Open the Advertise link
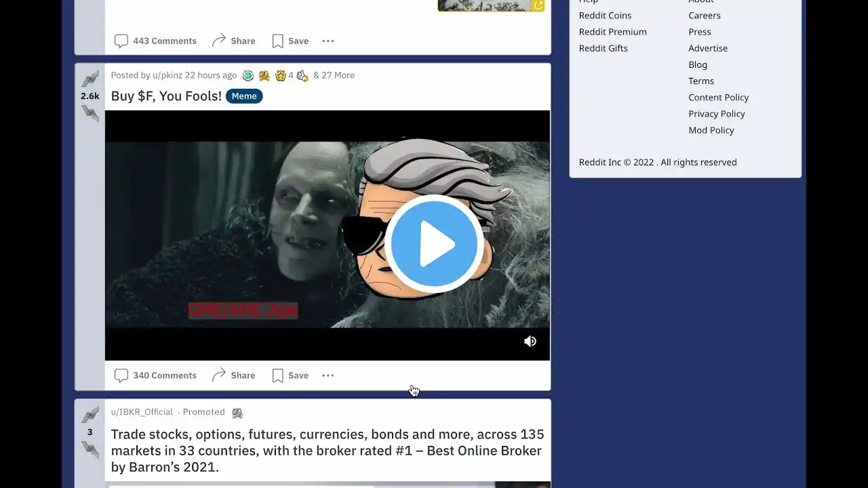Screen dimensions: 868x488 [708, 48]
